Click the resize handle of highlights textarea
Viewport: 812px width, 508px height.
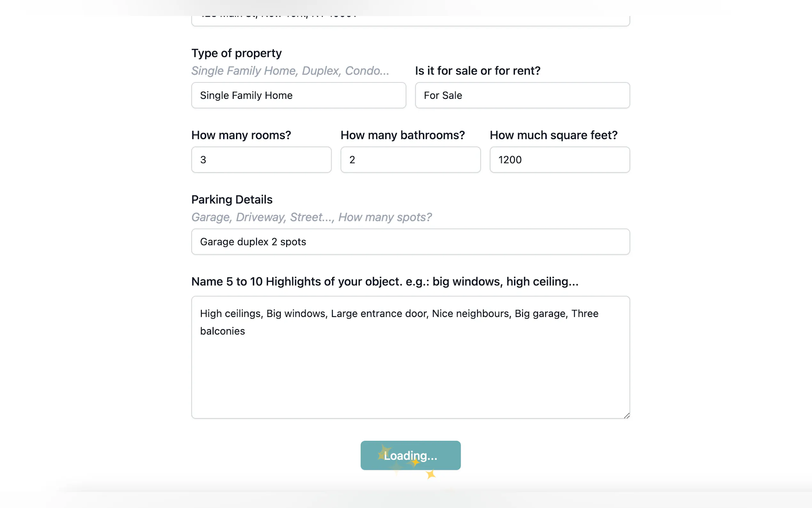(x=626, y=416)
